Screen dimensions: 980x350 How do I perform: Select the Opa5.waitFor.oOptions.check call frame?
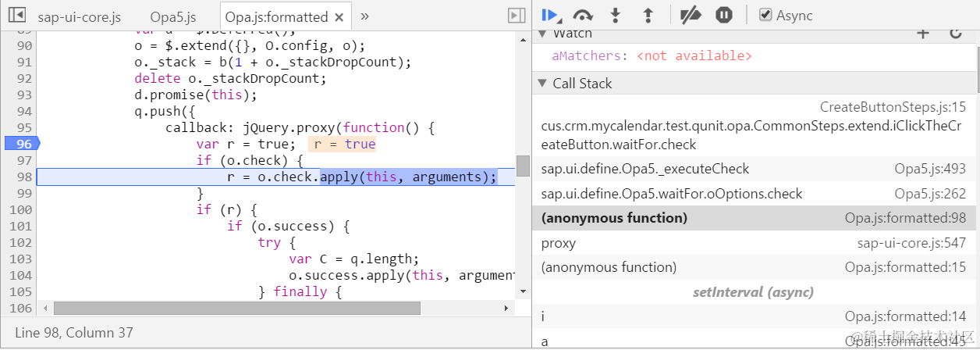[x=753, y=194]
